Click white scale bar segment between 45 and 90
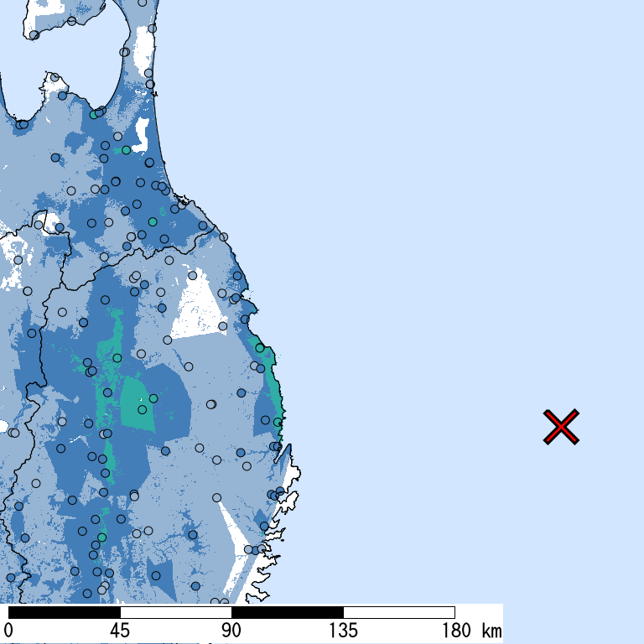This screenshot has height=644, width=644. coord(176,612)
